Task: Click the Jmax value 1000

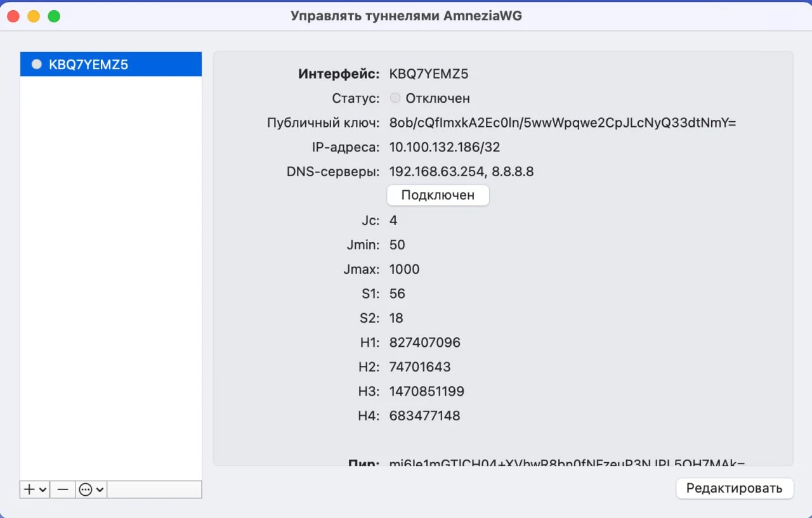Action: click(x=404, y=269)
